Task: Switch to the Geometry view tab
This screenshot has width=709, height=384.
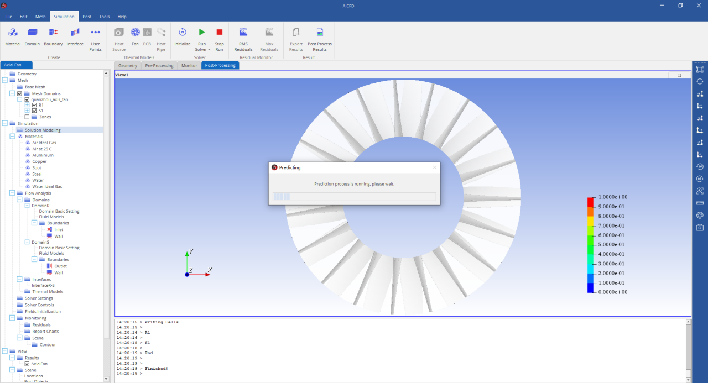Action: click(x=128, y=66)
